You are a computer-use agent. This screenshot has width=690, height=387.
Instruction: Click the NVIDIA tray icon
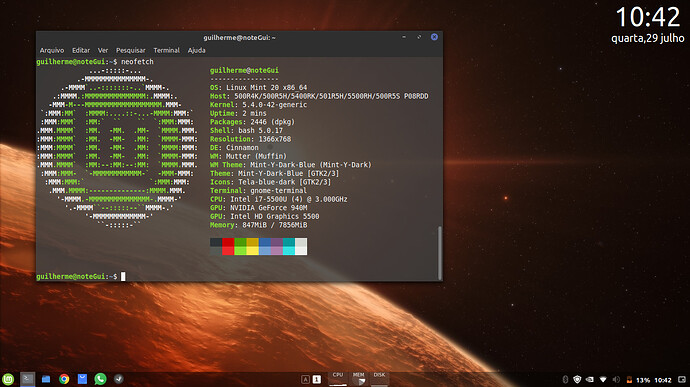coord(590,380)
